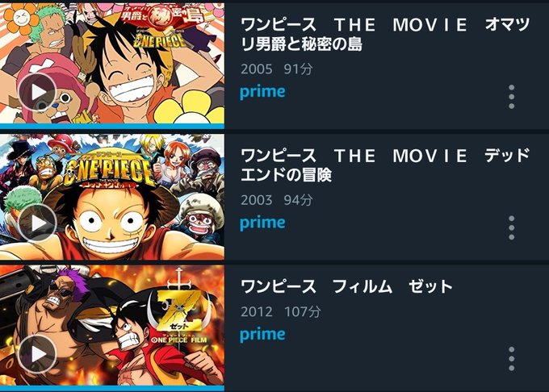Click the prime badge under Film Z
This screenshot has height=392, width=549.
pyautogui.click(x=262, y=334)
